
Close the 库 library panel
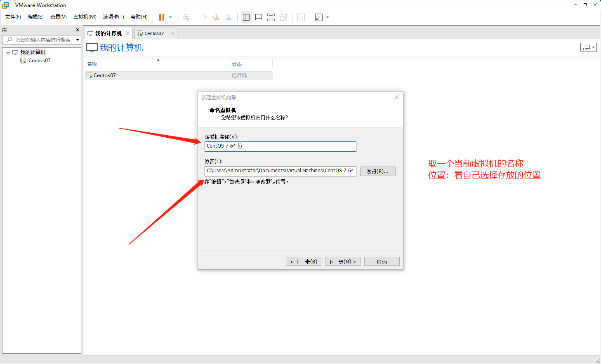tap(78, 30)
